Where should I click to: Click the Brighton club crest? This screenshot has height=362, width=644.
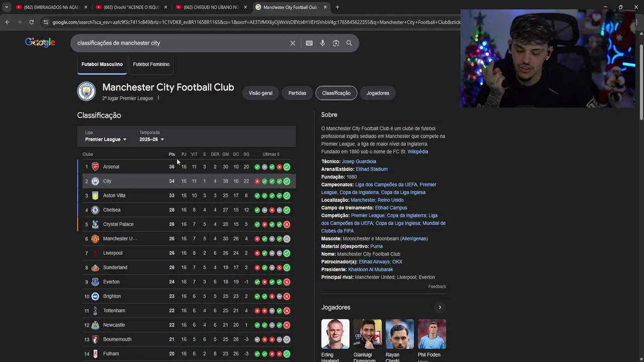point(95,297)
